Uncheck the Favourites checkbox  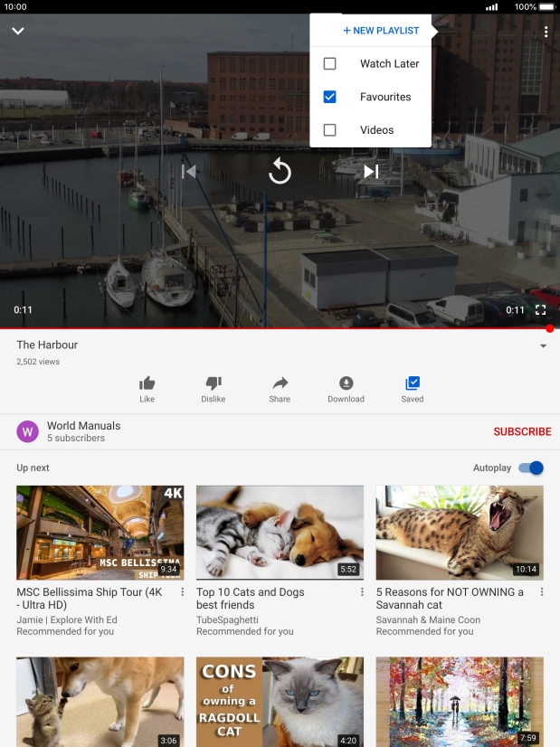click(330, 97)
